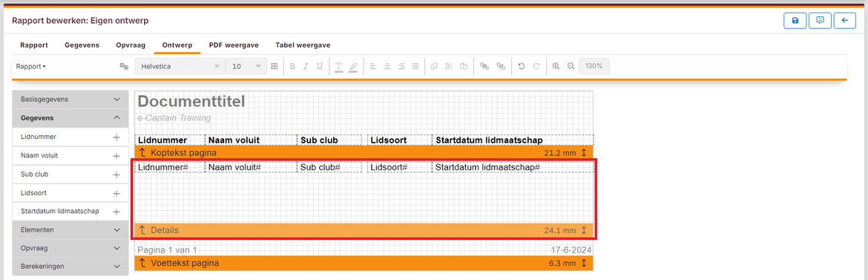Open the text color picker
This screenshot has height=280, width=868.
[x=339, y=67]
